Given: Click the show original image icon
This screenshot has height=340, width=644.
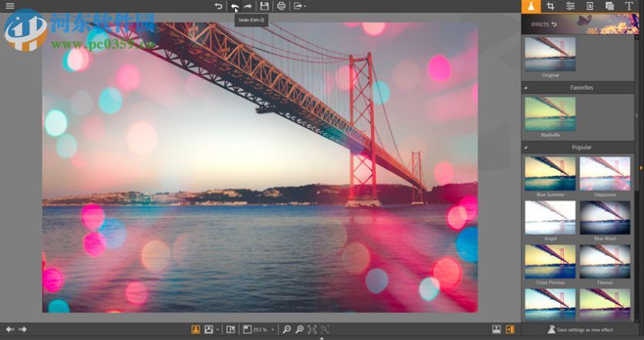Looking at the screenshot, I should [209, 329].
